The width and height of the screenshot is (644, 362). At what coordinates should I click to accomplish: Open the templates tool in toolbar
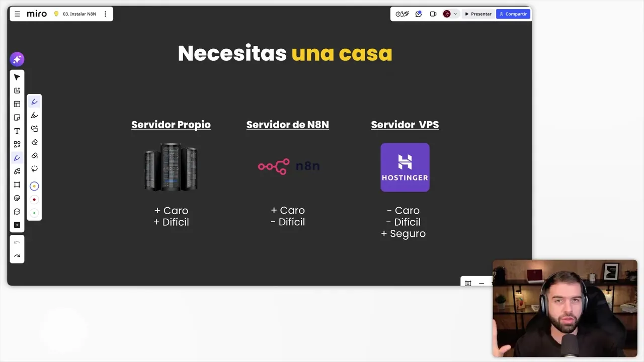[x=17, y=104]
